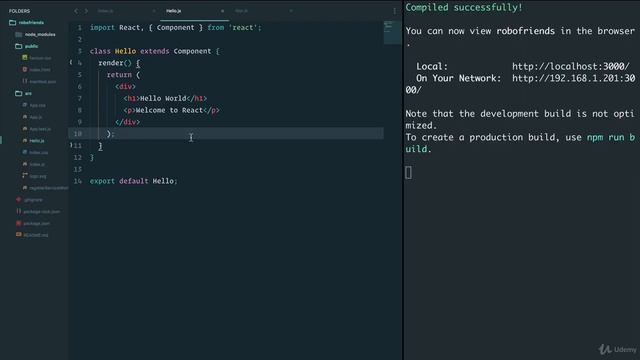Close the index.js tab
This screenshot has width=640, height=360.
point(154,11)
